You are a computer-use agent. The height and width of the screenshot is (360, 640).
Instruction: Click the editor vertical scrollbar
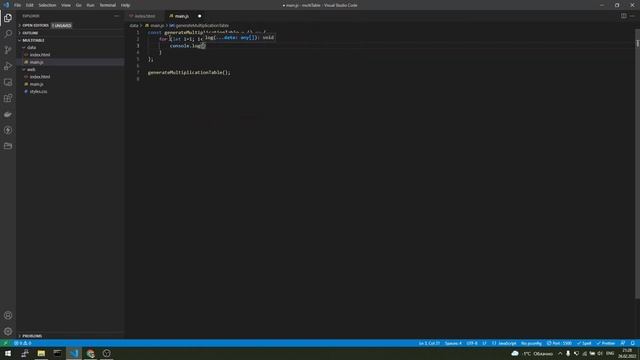[637, 163]
